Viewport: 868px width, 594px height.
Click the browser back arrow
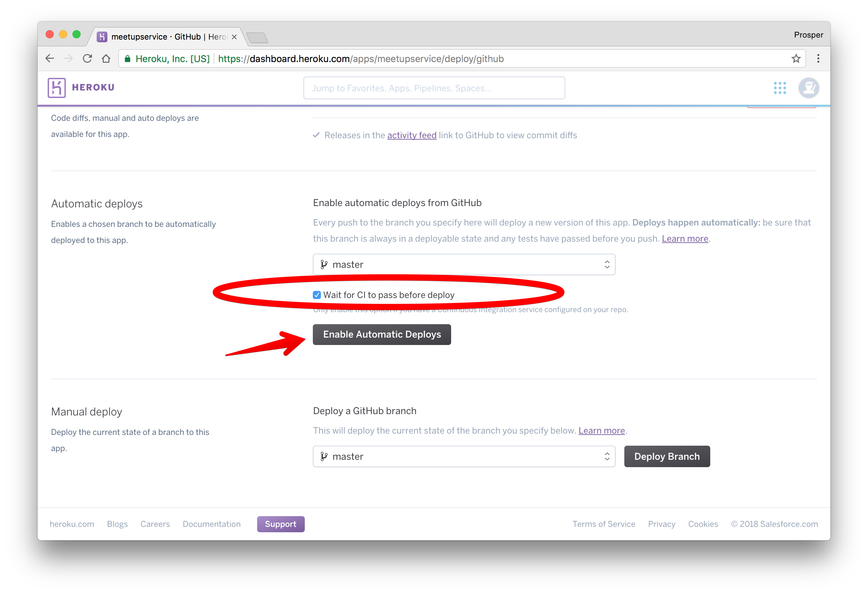50,59
